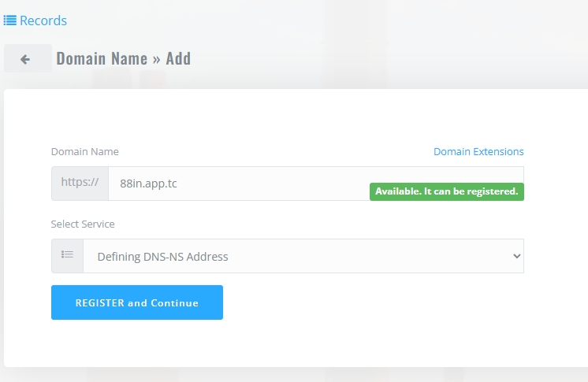The image size is (588, 382).
Task: Open the Domain Extensions link
Action: pyautogui.click(x=478, y=152)
